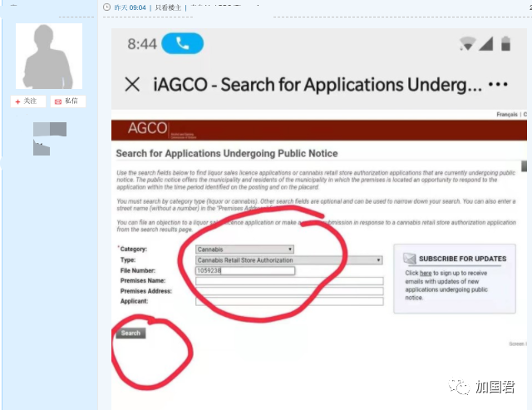Click the 只看楼主 link
This screenshot has height=410, width=532.
tap(168, 7)
